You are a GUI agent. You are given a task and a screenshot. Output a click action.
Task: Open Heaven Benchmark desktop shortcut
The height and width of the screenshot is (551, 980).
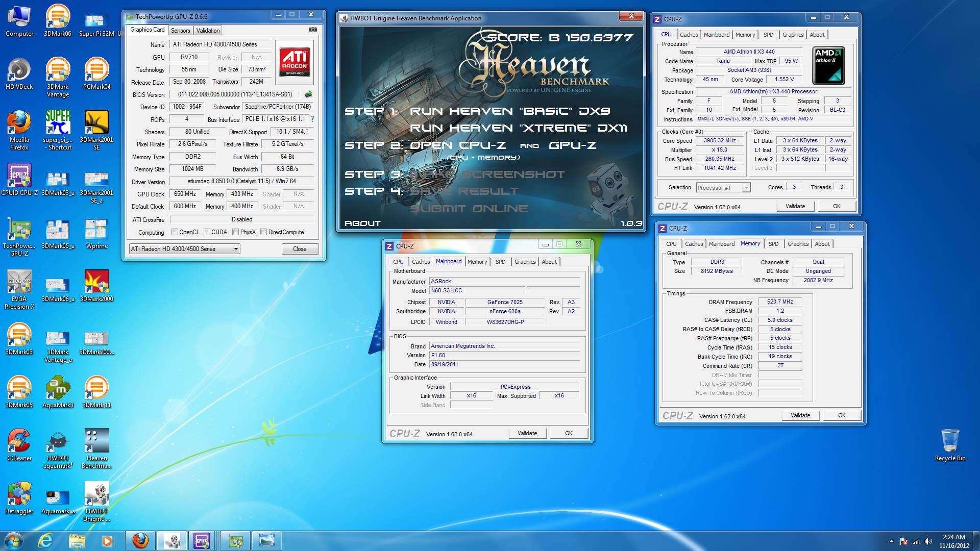96,448
